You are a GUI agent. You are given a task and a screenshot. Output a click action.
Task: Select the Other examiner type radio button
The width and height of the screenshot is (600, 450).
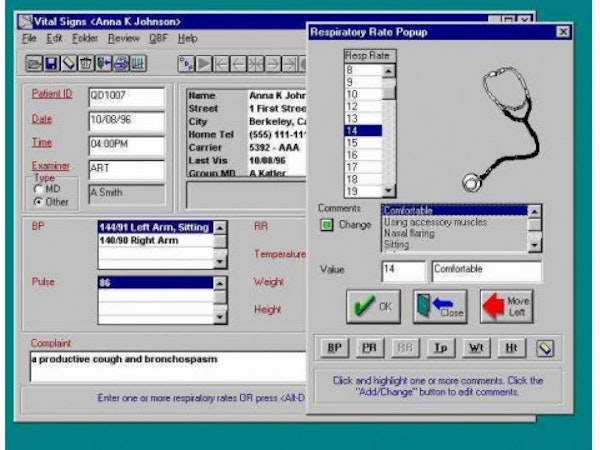point(40,200)
